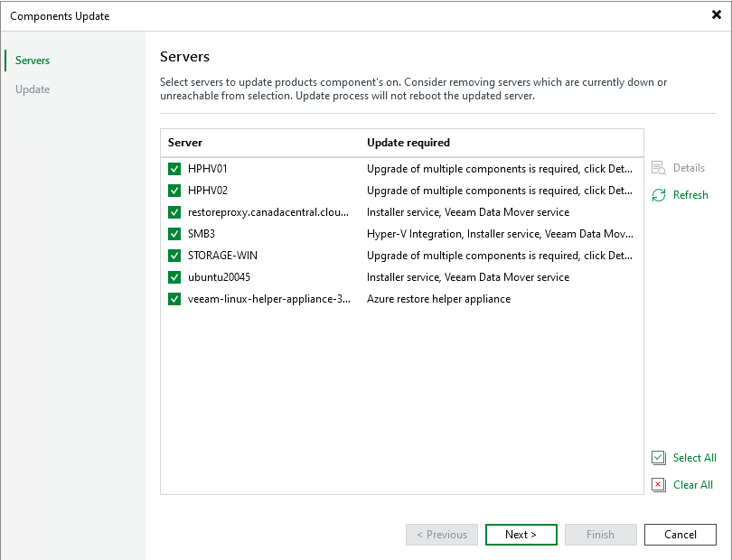Uncheck the HPHV01 server checkbox
The image size is (732, 560).
(174, 169)
